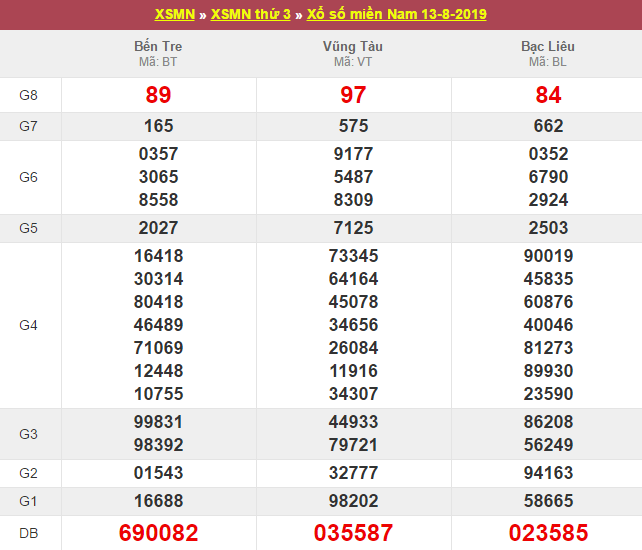Viewport: 642px width, 550px height.
Task: Select G4 number 10755
Action: pos(158,394)
